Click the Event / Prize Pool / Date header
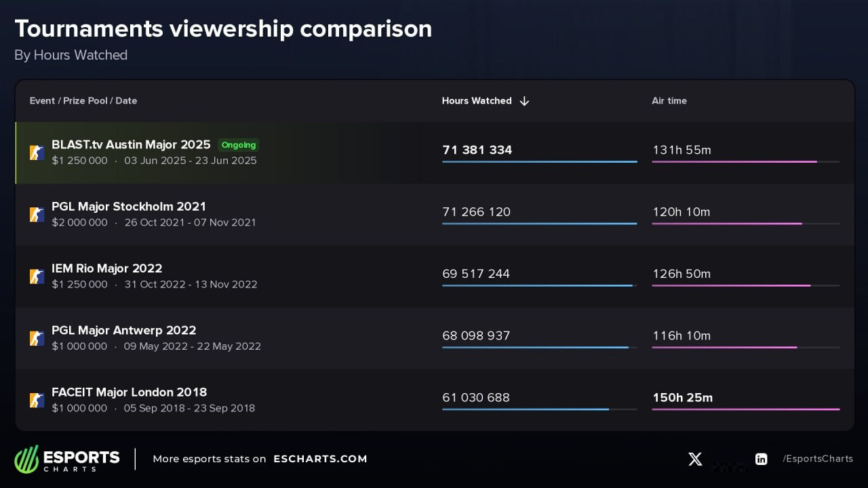This screenshot has height=488, width=868. pos(83,101)
